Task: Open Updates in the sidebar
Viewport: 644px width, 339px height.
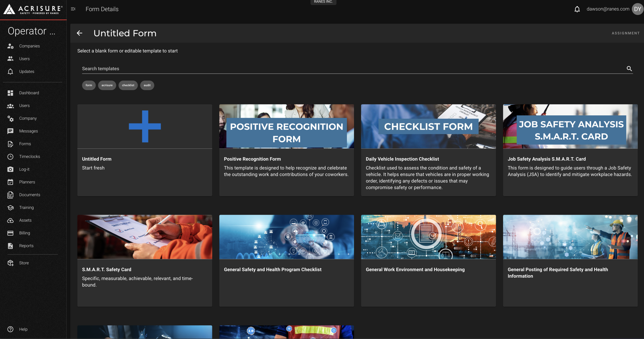Action: click(27, 71)
